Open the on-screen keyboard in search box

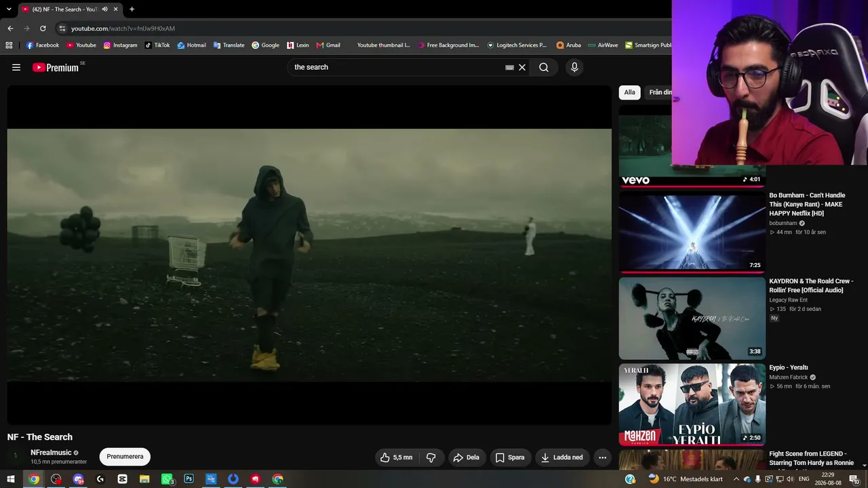click(x=509, y=67)
